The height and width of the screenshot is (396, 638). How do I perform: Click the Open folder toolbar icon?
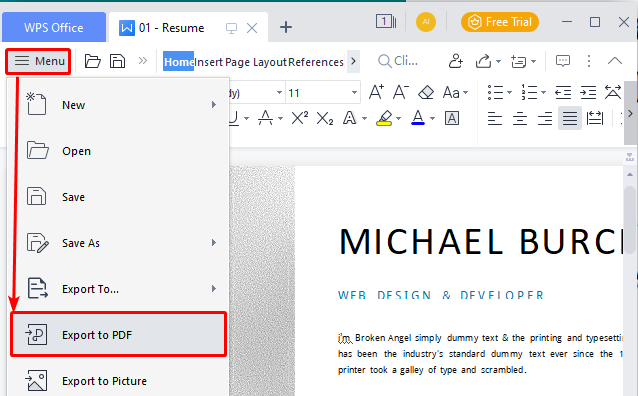pyautogui.click(x=92, y=61)
